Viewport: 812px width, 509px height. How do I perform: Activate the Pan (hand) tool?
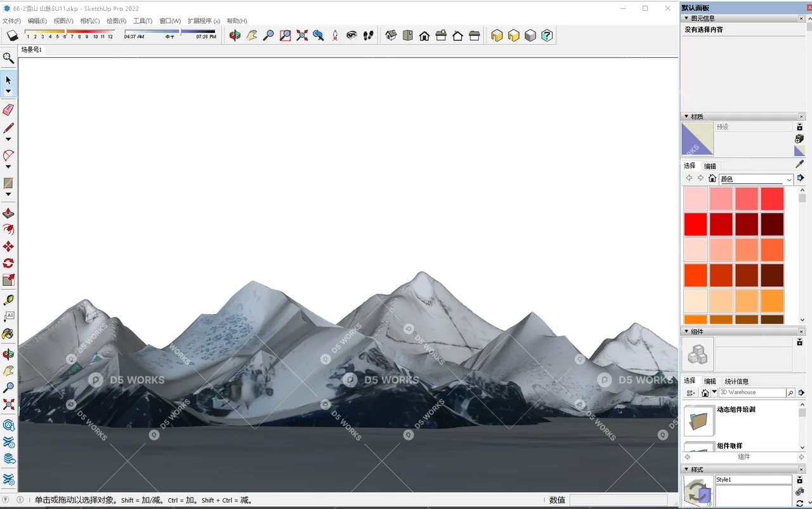[x=251, y=36]
